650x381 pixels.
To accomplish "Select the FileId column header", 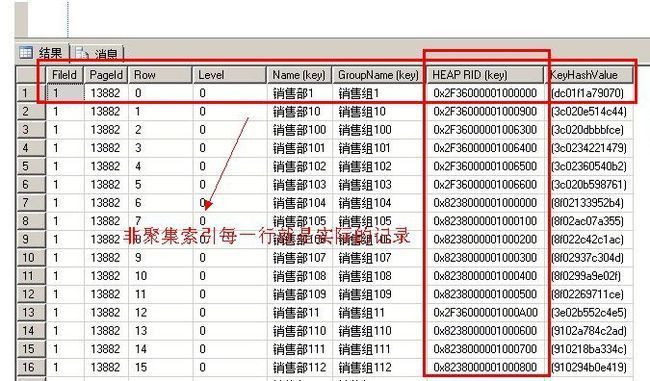I will click(x=65, y=75).
